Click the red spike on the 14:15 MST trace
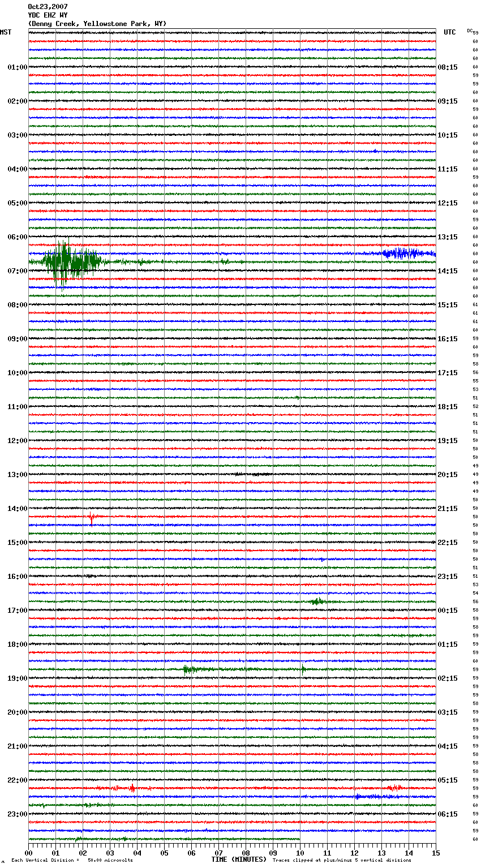The image size is (481, 868). coord(92,518)
